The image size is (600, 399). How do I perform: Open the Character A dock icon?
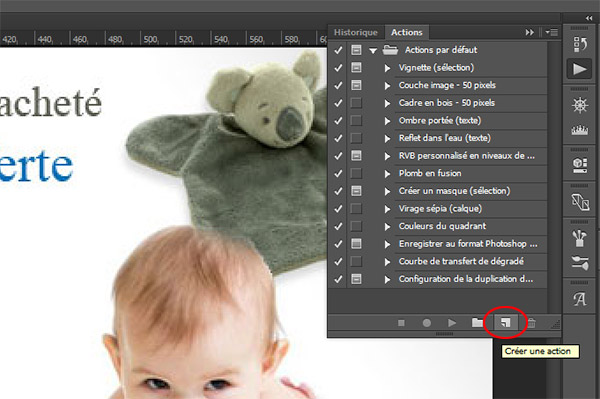580,299
